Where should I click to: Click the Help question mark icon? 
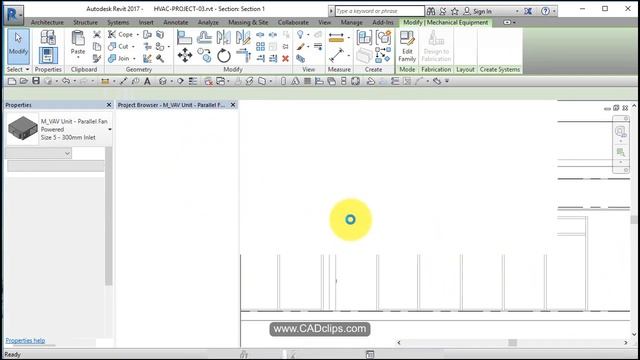(545, 11)
